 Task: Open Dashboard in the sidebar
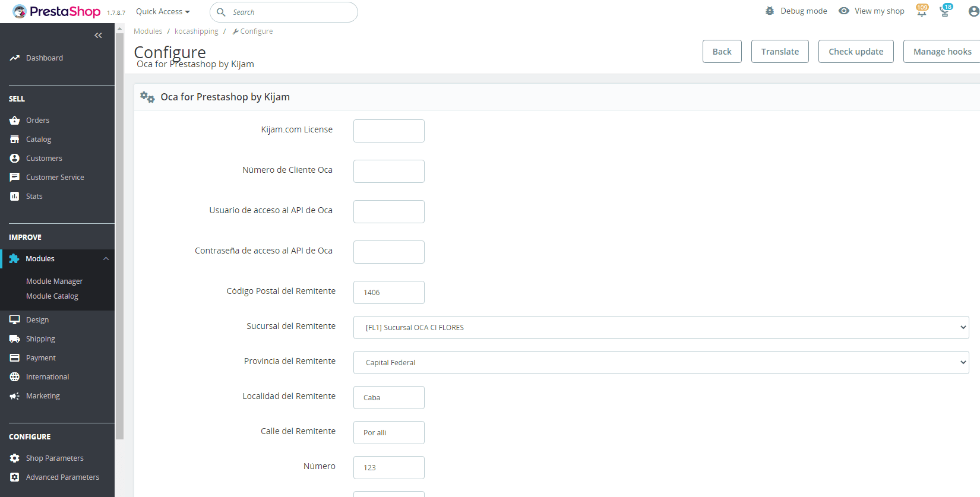(45, 58)
